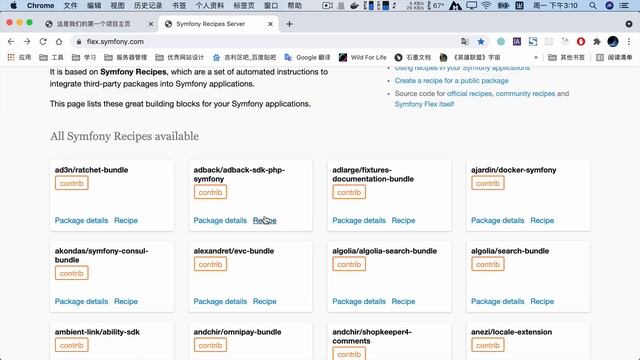Open the blue S extension icon
Image resolution: width=640 pixels, height=360 pixels.
point(533,41)
